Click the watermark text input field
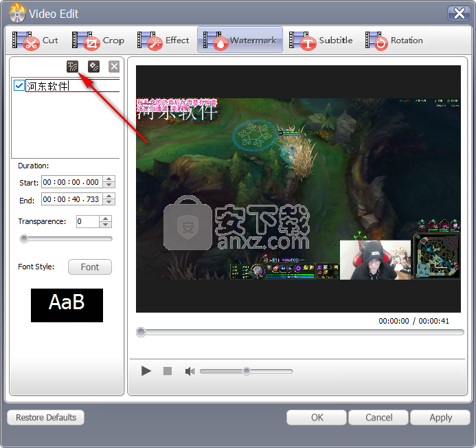 [73, 86]
